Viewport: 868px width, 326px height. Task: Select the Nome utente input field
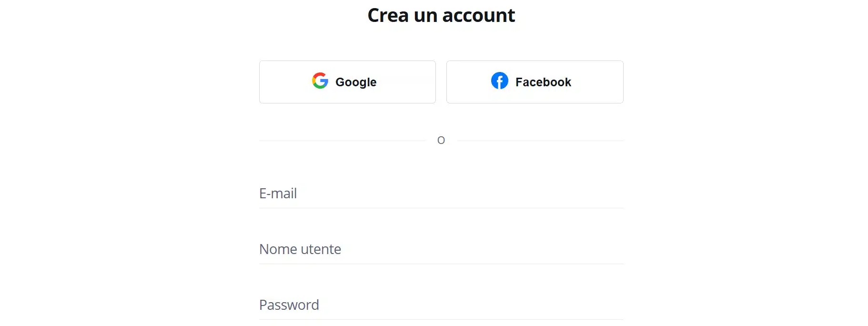point(441,249)
